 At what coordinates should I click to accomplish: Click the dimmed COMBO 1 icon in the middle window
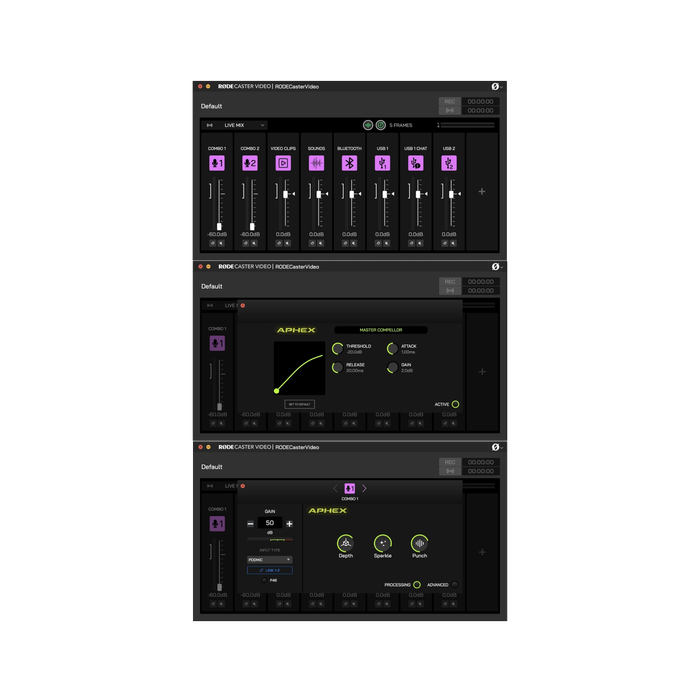click(217, 343)
